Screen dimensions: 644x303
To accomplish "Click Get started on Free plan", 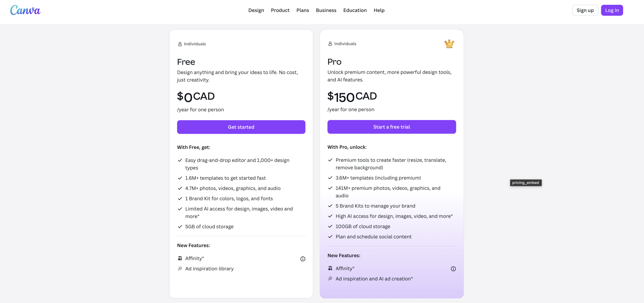I will (x=241, y=127).
